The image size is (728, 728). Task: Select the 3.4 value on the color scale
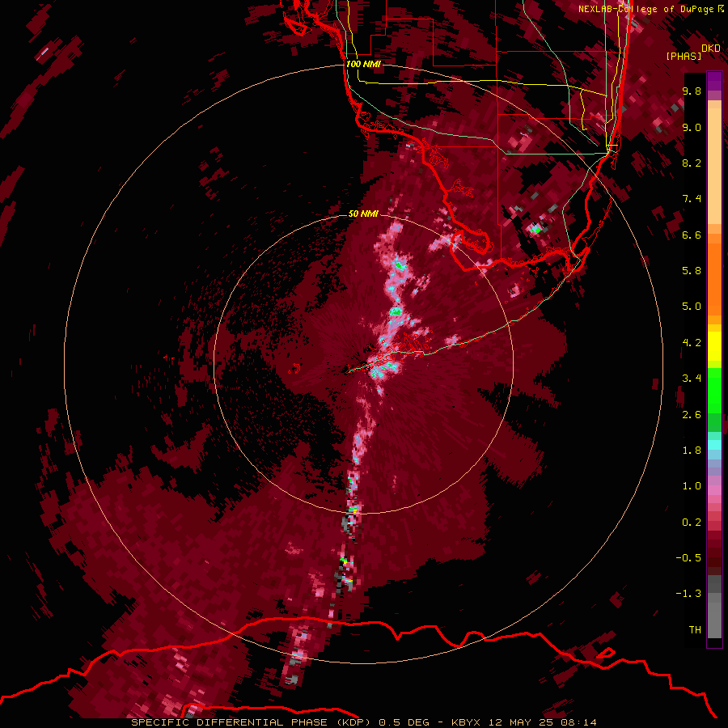[692, 379]
